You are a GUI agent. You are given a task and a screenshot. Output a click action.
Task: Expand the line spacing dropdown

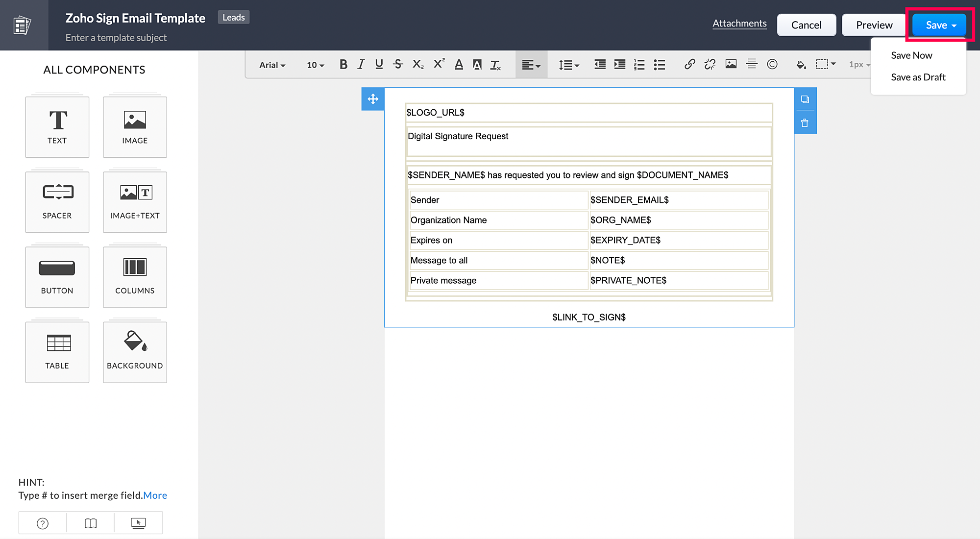(569, 65)
